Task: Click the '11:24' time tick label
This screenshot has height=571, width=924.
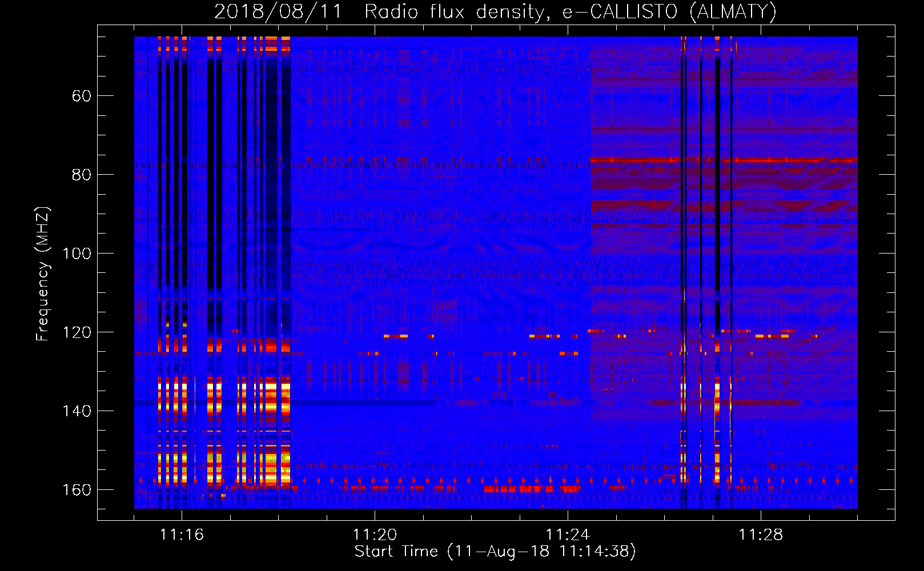Action: coord(568,535)
